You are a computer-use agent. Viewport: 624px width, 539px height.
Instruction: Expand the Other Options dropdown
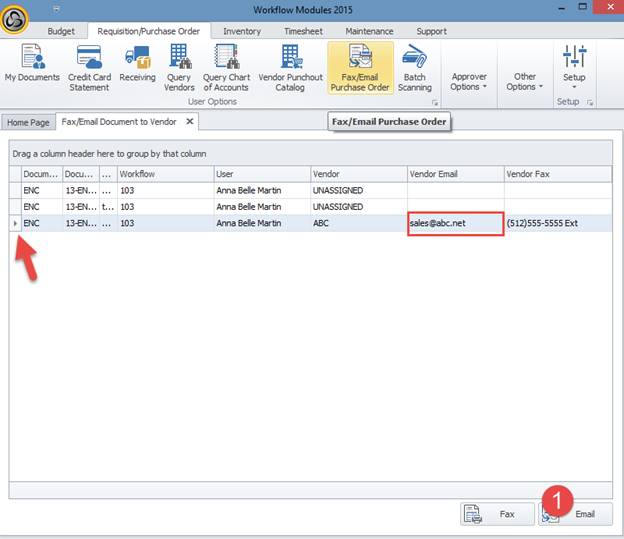coord(525,81)
